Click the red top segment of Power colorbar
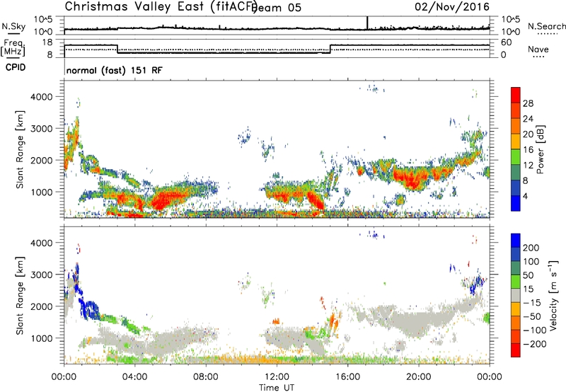 (516, 96)
